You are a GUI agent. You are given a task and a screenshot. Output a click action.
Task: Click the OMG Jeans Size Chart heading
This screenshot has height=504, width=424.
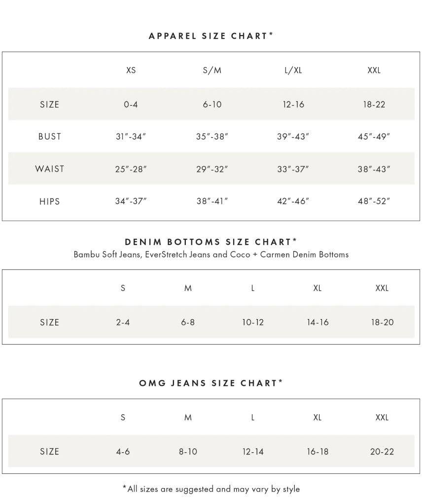tap(211, 383)
